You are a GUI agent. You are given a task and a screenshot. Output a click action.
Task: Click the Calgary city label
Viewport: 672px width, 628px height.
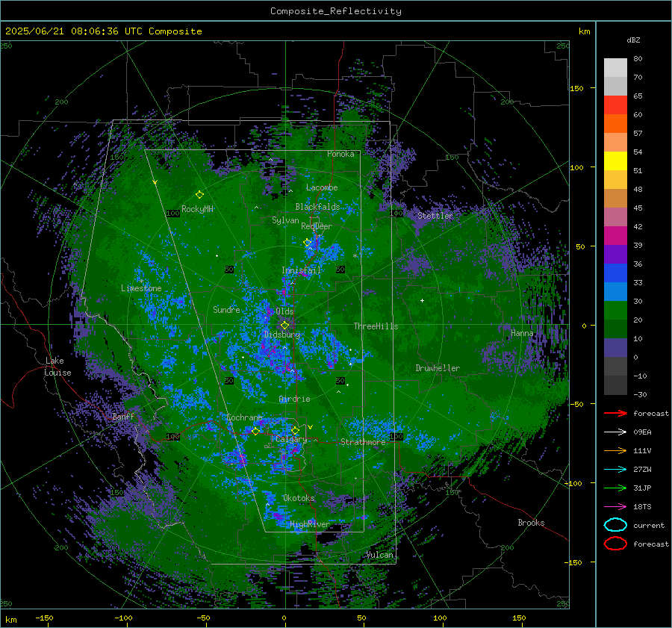click(x=291, y=439)
